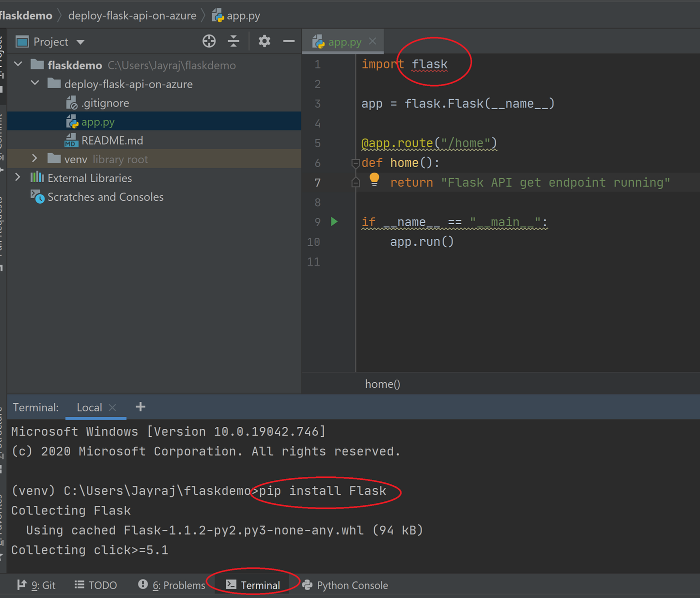Collapse the flaskdemo project root

18,64
